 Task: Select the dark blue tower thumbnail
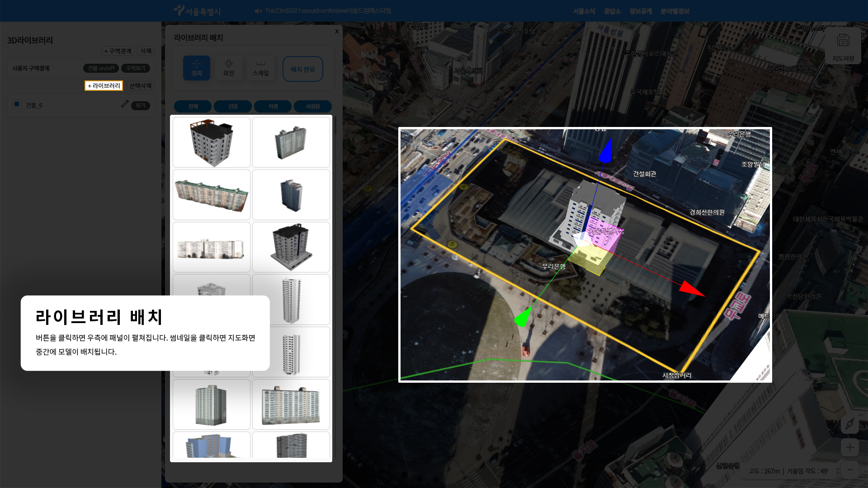pyautogui.click(x=291, y=195)
